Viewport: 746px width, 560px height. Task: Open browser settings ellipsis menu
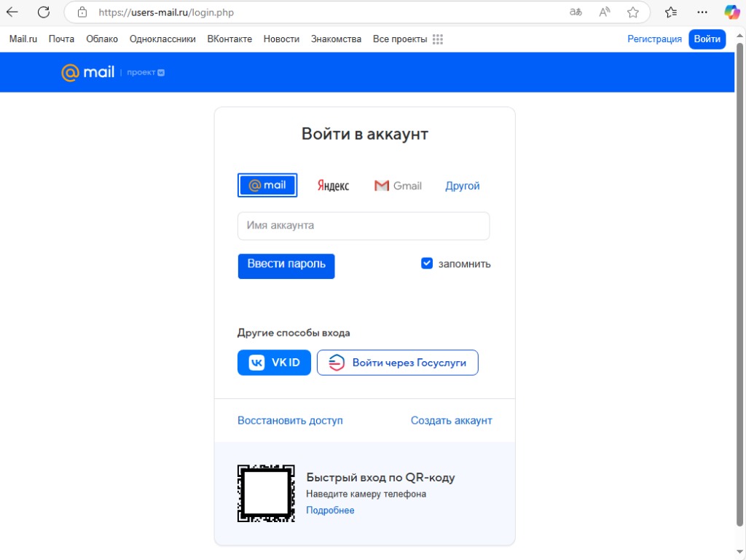tap(702, 12)
